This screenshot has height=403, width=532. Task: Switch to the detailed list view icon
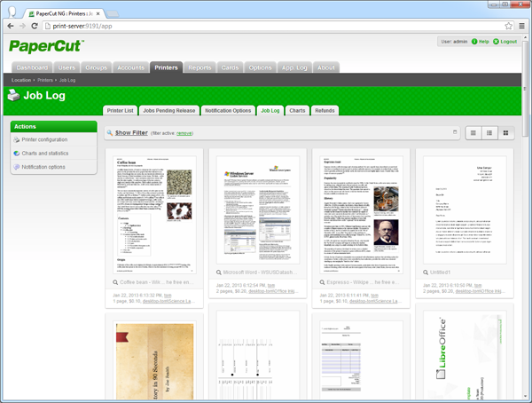489,132
